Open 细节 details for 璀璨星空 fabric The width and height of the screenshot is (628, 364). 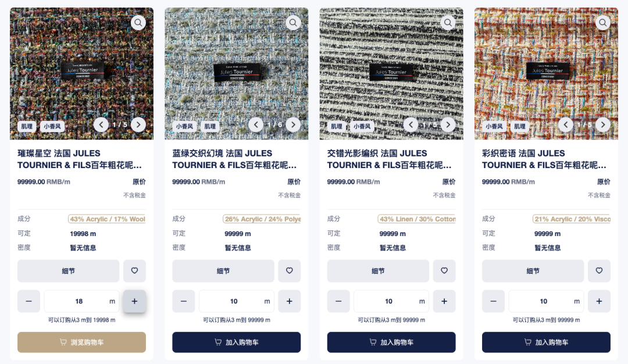pos(69,271)
